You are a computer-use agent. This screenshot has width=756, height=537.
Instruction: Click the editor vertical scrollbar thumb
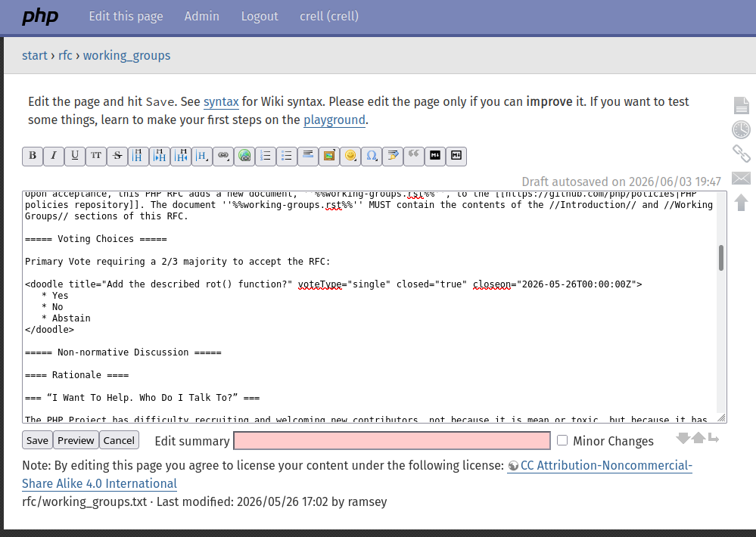point(721,258)
